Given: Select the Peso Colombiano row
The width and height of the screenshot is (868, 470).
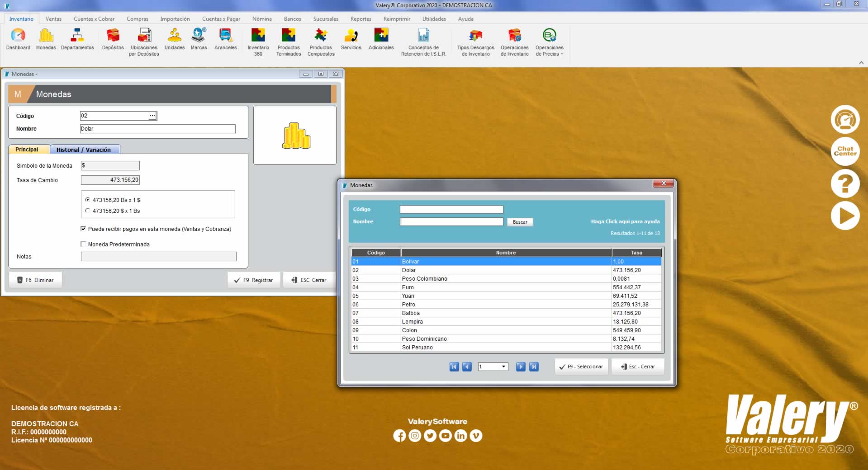Looking at the screenshot, I should click(506, 279).
